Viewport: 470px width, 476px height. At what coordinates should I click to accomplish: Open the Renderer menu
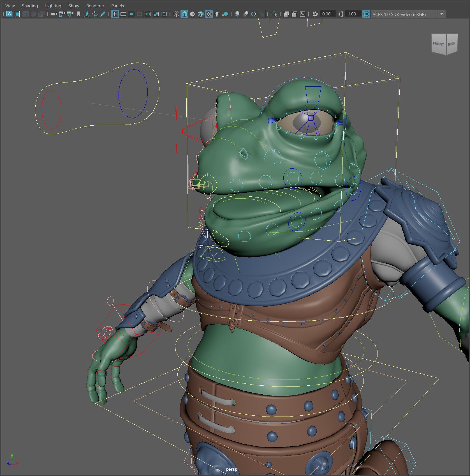pos(95,6)
